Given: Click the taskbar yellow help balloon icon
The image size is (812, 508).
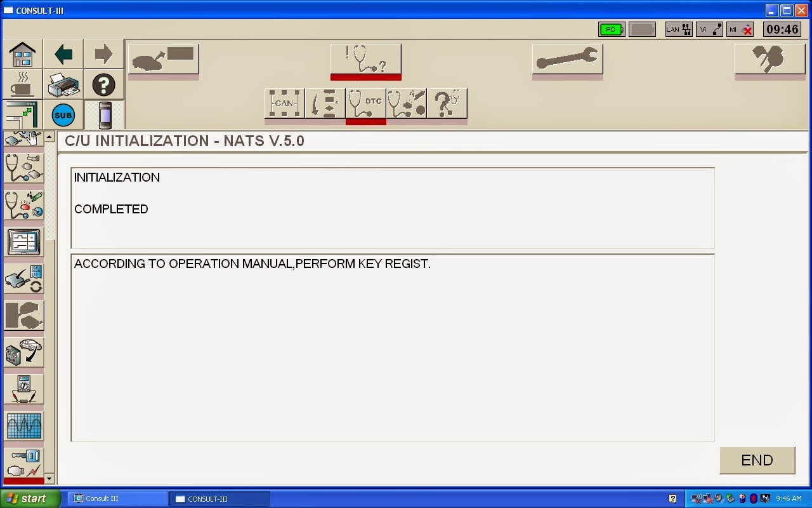Looking at the screenshot, I should 672,498.
